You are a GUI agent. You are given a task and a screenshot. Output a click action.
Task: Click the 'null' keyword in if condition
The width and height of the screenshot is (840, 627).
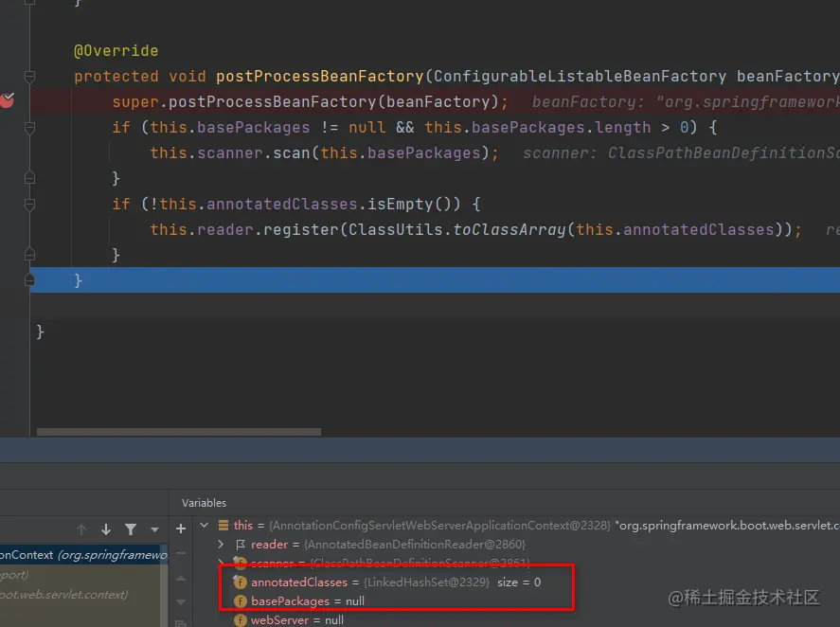(366, 128)
